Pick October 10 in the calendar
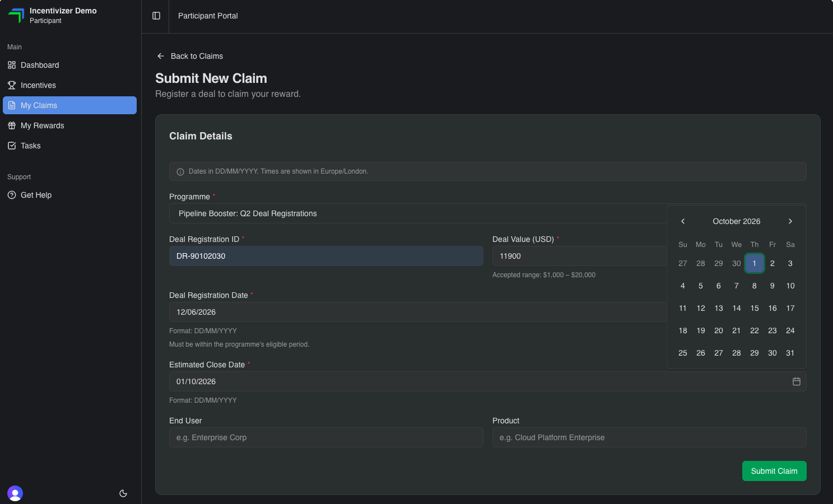This screenshot has height=504, width=833. [x=790, y=286]
